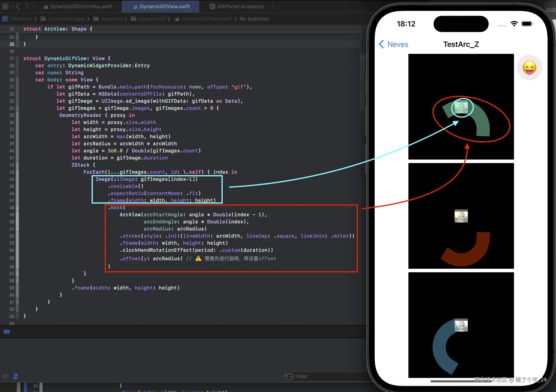
Task: Click the Swift file icon in breadcrumb
Action: tap(177, 19)
